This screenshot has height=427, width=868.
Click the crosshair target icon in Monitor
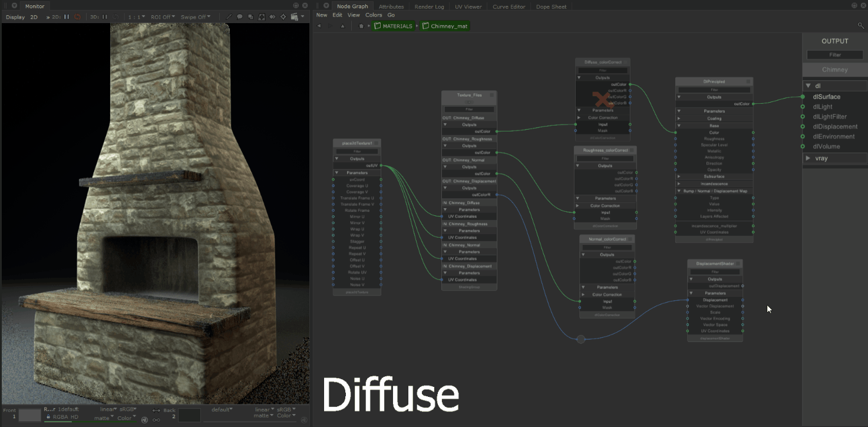point(283,17)
